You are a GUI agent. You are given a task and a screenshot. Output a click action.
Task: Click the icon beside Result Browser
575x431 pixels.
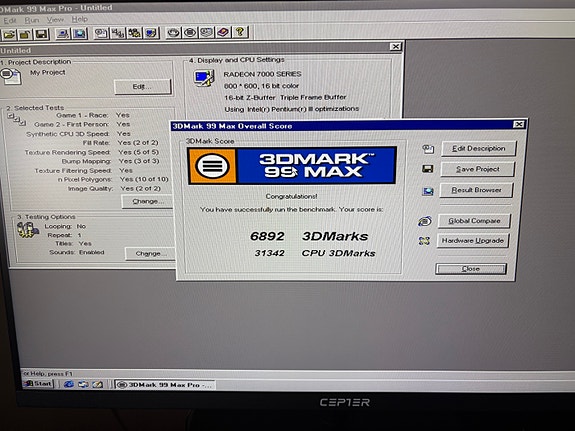pyautogui.click(x=428, y=191)
